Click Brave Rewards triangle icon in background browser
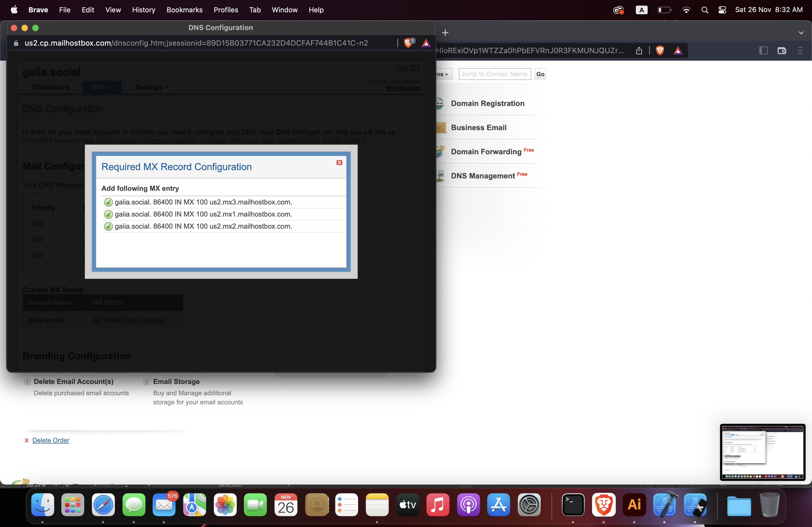 pyautogui.click(x=678, y=51)
